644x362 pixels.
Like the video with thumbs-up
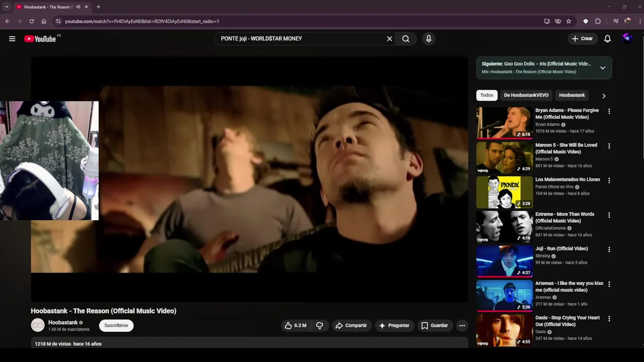(295, 326)
